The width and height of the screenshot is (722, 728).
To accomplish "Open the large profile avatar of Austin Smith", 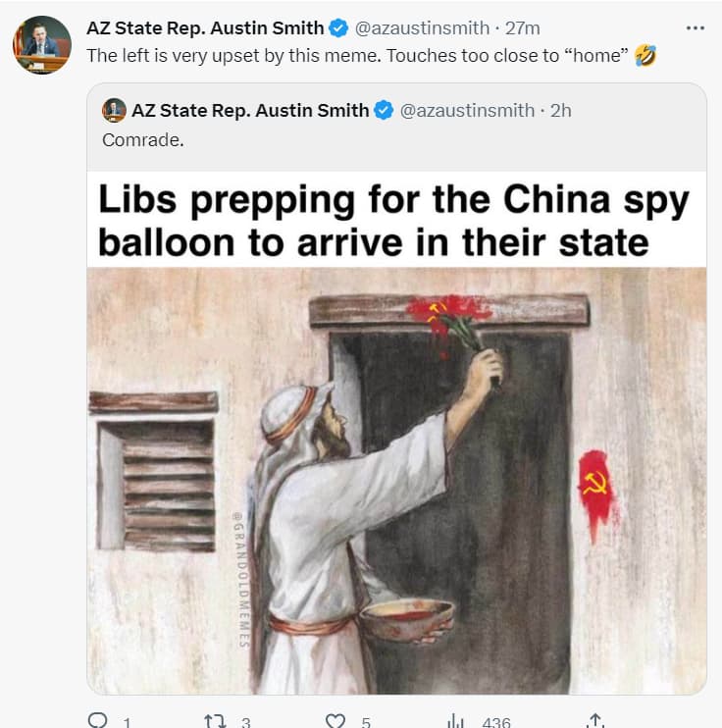I will click(x=42, y=45).
